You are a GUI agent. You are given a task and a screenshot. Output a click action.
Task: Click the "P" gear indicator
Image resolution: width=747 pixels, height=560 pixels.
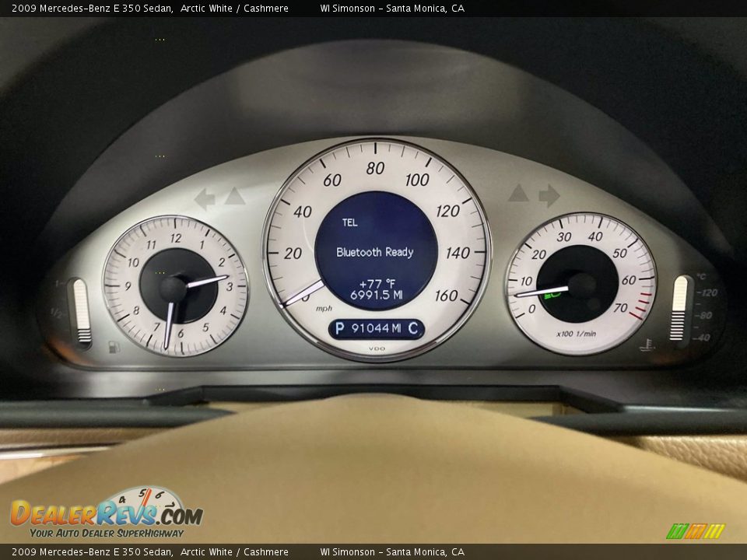point(340,328)
